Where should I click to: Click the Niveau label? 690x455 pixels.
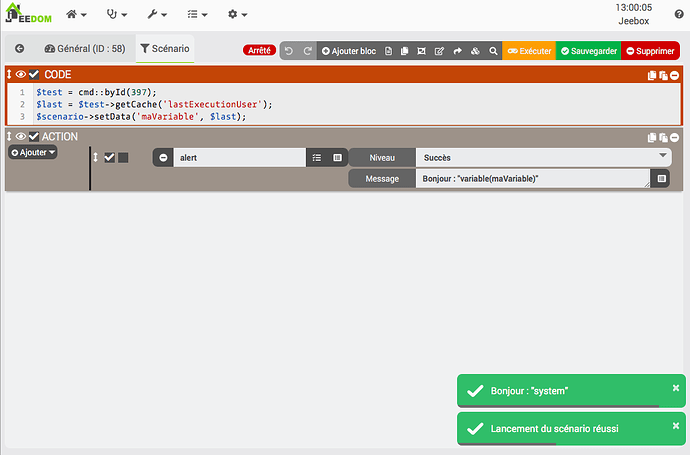click(382, 158)
